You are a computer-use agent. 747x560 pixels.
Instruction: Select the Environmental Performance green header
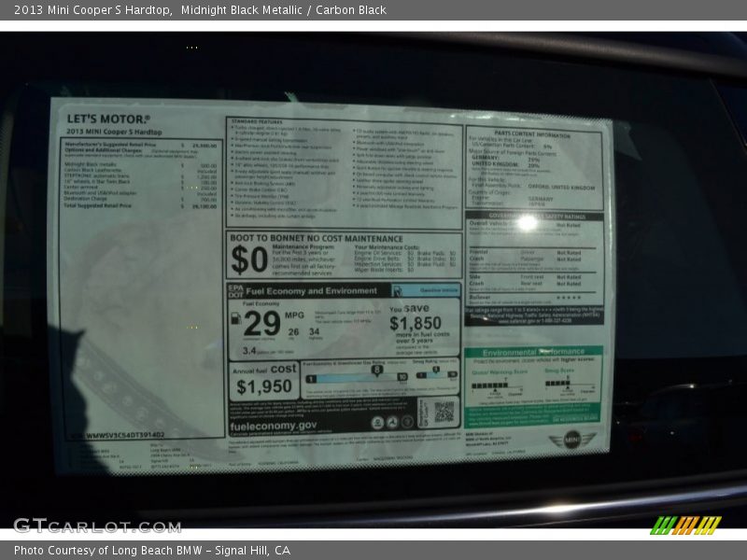tap(534, 352)
